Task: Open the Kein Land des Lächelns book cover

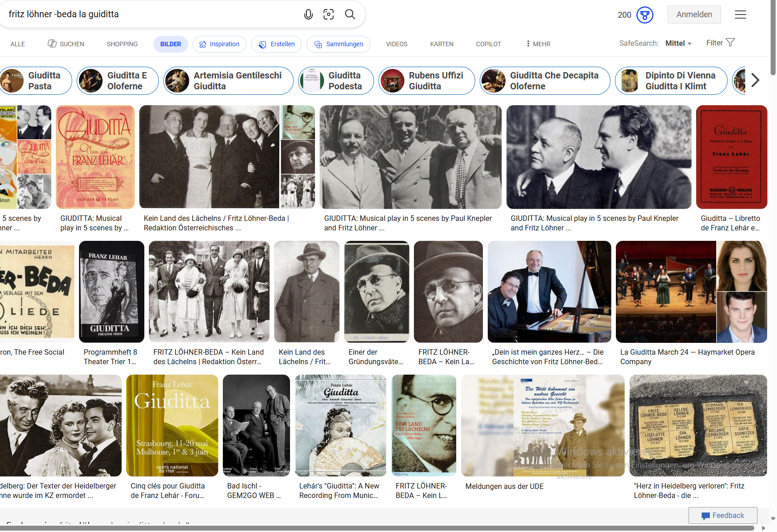Action: (x=424, y=425)
